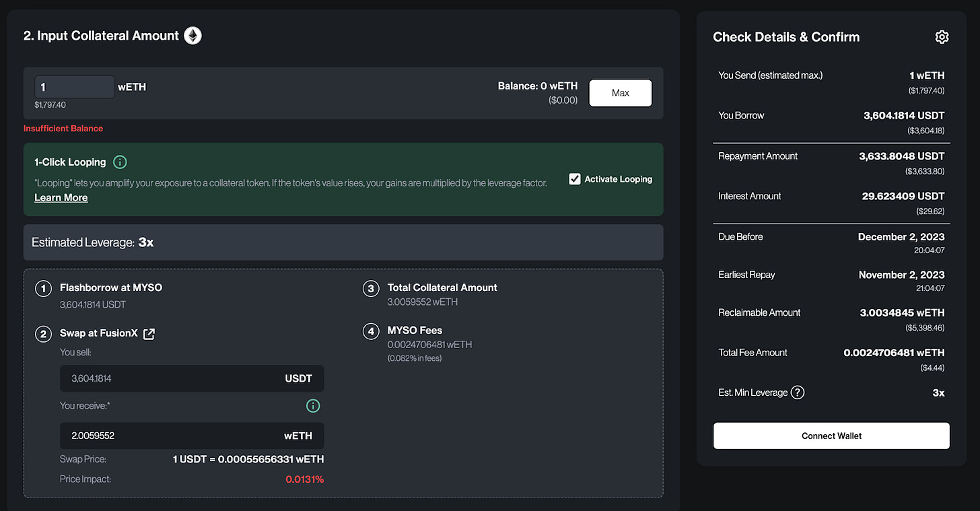Screen dimensions: 980x511
Task: Click the Price Impact 0.0131% value
Action: 304,479
